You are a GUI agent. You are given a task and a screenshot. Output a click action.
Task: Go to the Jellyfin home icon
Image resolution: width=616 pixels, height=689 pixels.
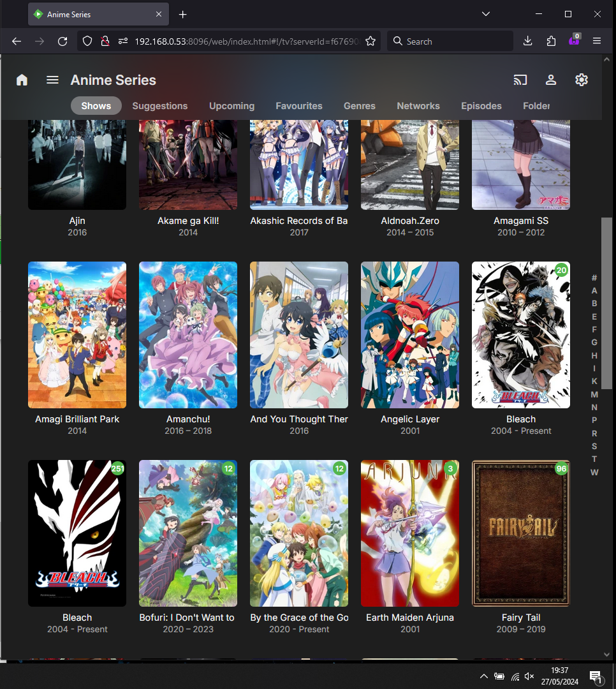[22, 80]
